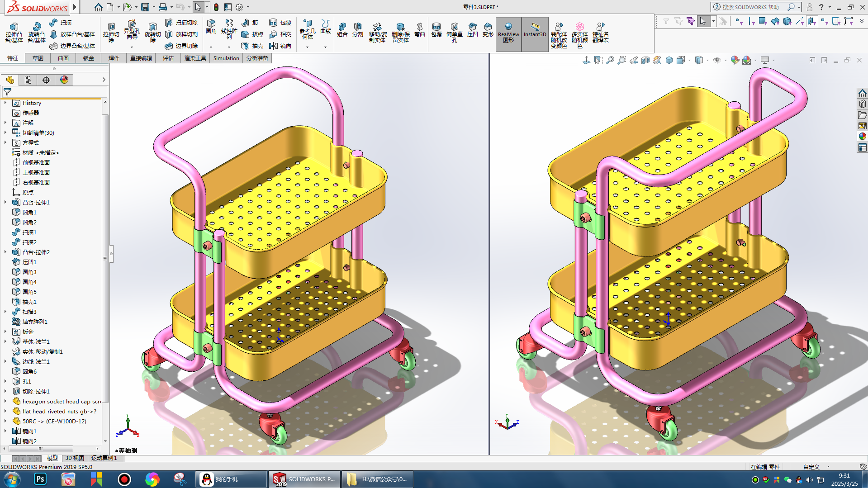The width and height of the screenshot is (868, 488).
Task: Switch to the 草图 sketch tab
Action: pyautogui.click(x=38, y=58)
